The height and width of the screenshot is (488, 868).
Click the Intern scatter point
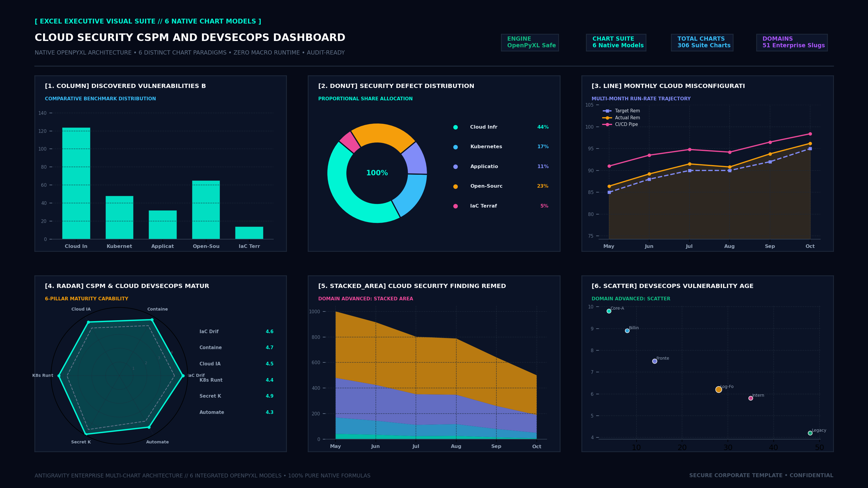[x=751, y=398]
